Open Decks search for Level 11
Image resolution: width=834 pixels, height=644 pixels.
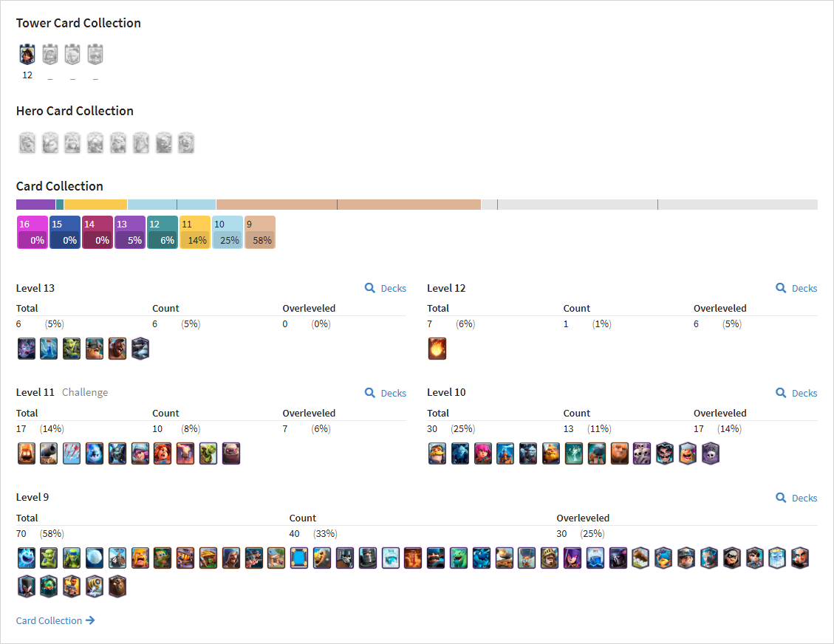tap(386, 393)
